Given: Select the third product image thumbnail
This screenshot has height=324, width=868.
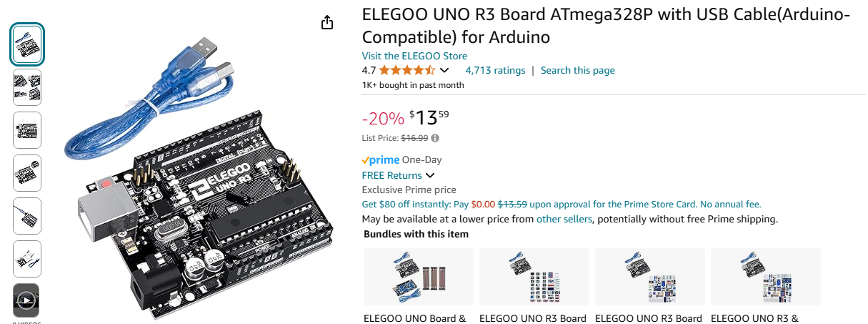Looking at the screenshot, I should 28,130.
